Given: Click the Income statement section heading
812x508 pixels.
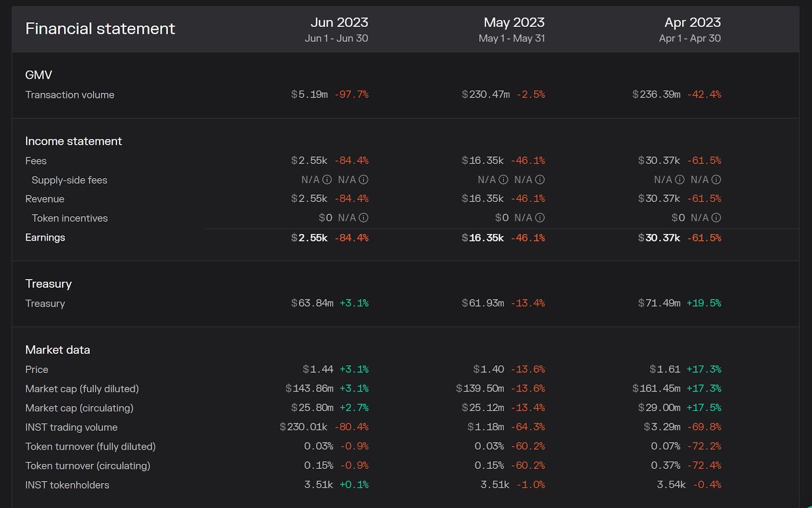Looking at the screenshot, I should pos(74,141).
